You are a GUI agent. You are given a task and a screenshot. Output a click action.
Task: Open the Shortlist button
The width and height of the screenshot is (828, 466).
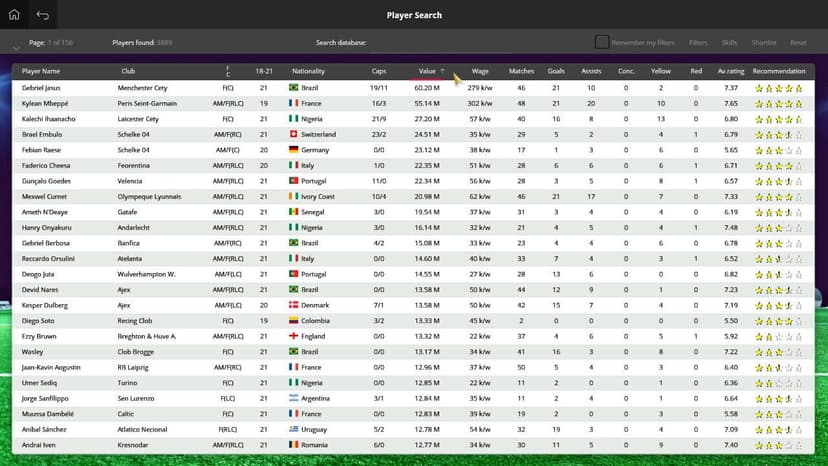pos(764,43)
